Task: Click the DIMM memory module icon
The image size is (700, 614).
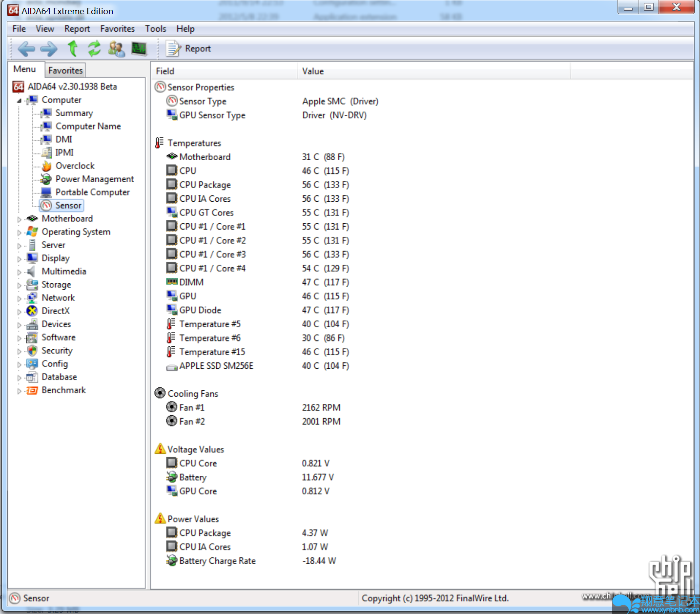Action: (172, 282)
